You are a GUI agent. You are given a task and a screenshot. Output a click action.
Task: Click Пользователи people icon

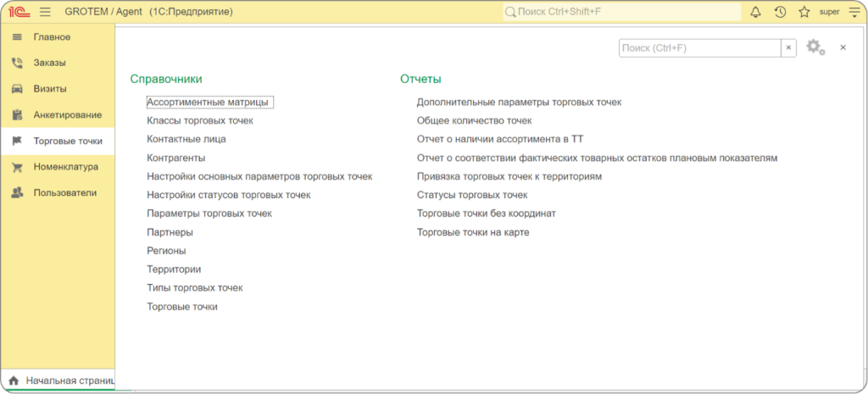coord(17,192)
